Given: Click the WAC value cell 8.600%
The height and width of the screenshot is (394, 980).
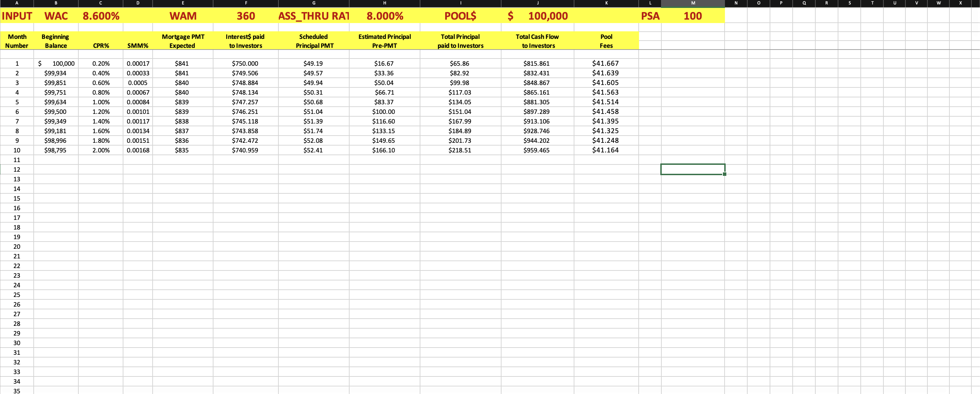Looking at the screenshot, I should (101, 16).
